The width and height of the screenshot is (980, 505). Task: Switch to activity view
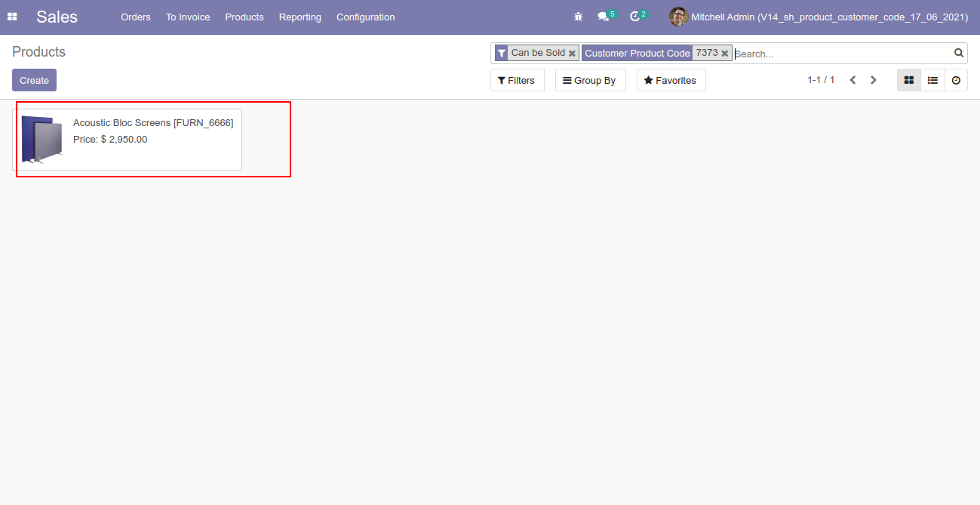click(956, 80)
